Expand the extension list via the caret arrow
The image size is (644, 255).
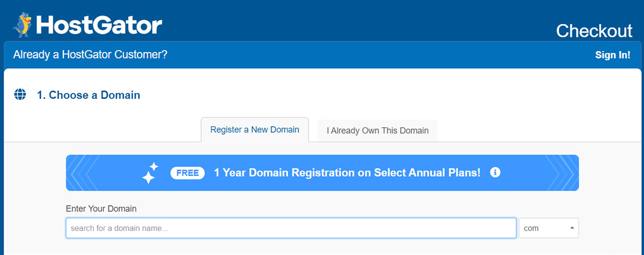[572, 228]
